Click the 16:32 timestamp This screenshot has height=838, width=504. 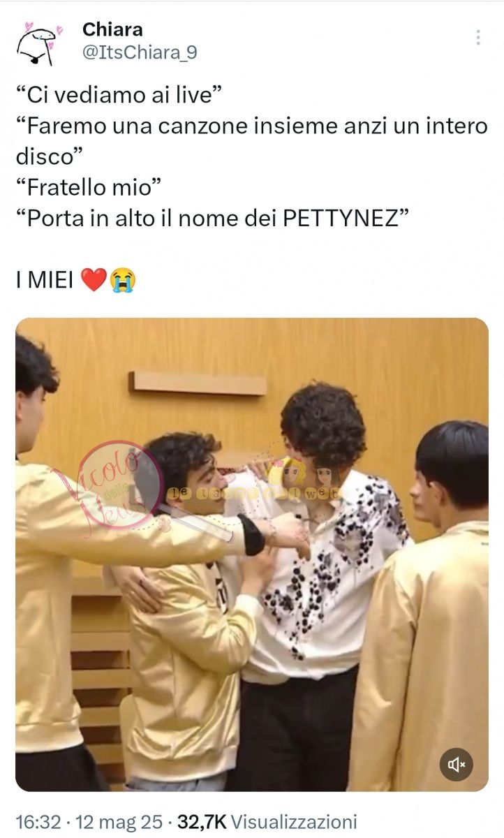(38, 822)
